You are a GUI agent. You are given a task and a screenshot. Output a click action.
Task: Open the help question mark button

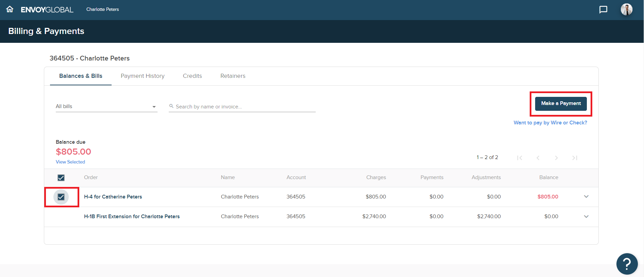(627, 264)
